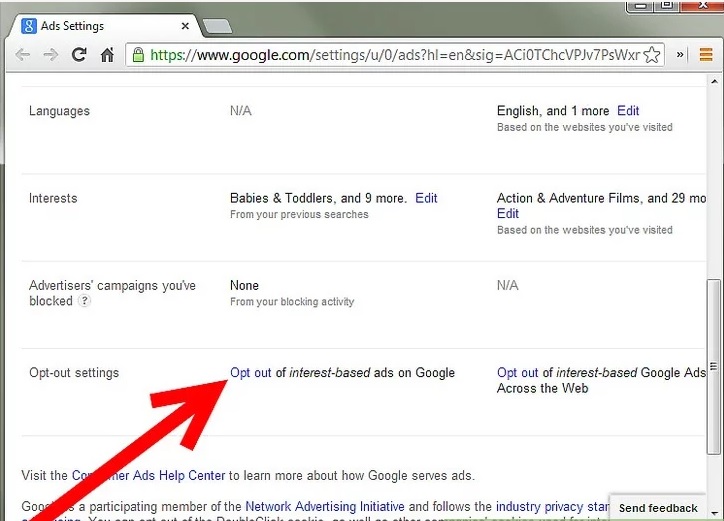
Task: Click 'English, and 1 more' text
Action: (553, 111)
